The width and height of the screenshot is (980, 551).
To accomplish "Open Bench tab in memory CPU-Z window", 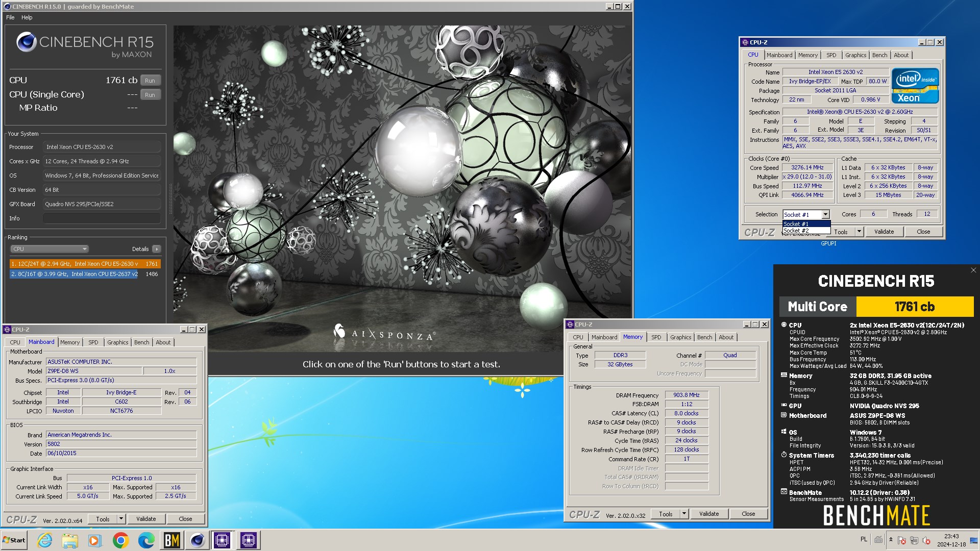I will [704, 337].
